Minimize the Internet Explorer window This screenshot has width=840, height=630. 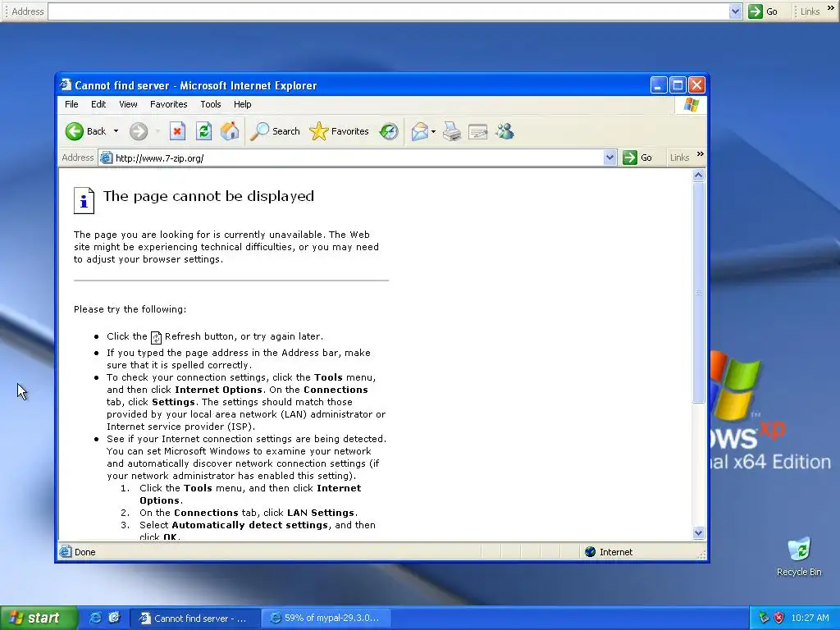pos(659,84)
